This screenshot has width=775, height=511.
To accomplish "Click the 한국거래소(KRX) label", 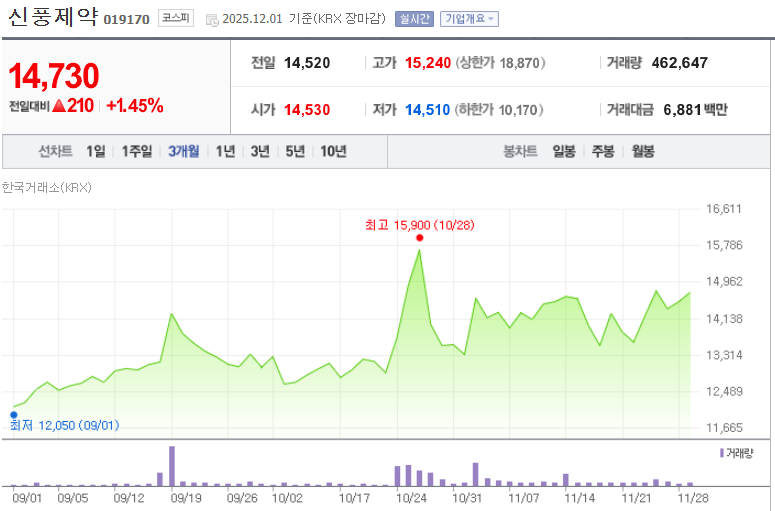I will click(x=46, y=188).
